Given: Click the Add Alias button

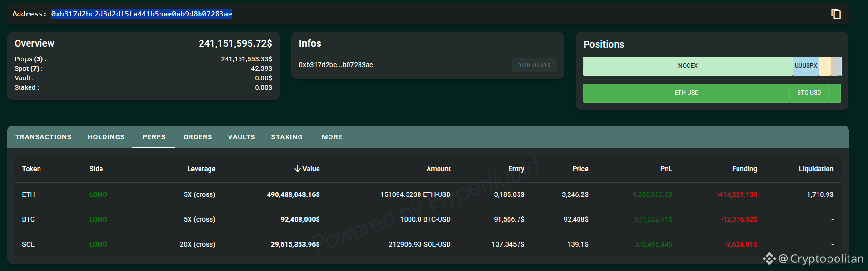Looking at the screenshot, I should [534, 65].
